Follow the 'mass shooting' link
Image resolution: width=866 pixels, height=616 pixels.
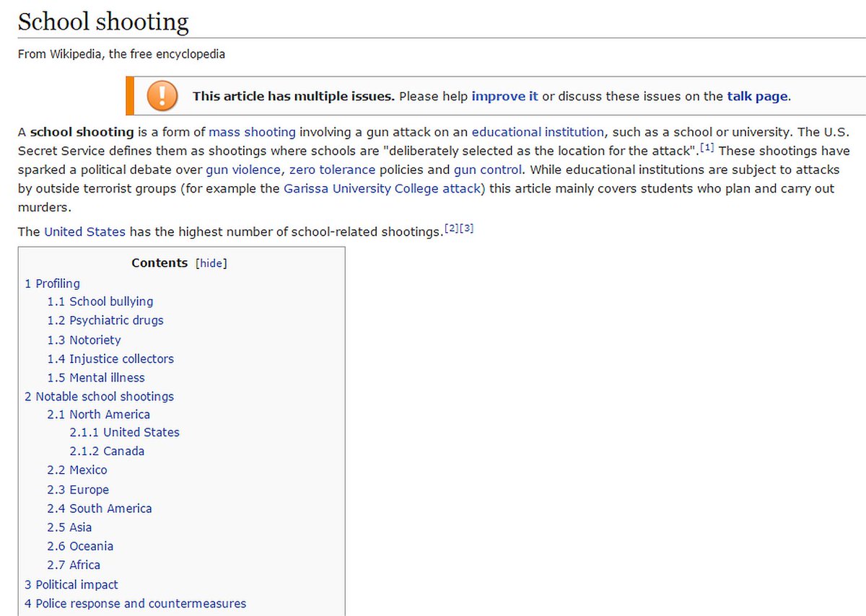pyautogui.click(x=252, y=132)
